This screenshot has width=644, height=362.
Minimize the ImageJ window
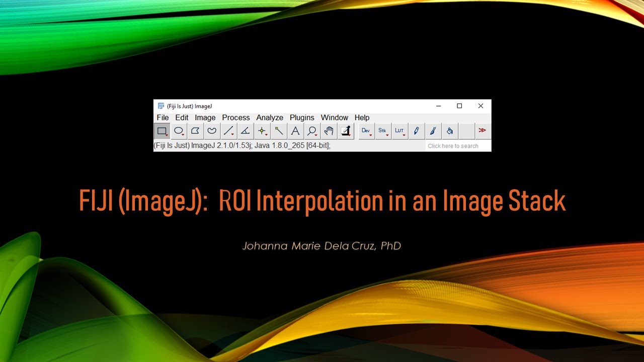coord(439,106)
